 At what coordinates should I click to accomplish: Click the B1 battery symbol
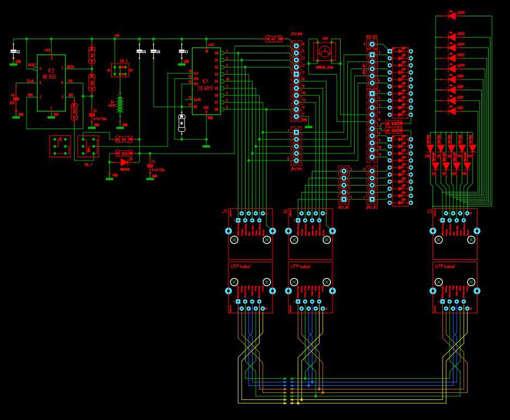click(120, 104)
